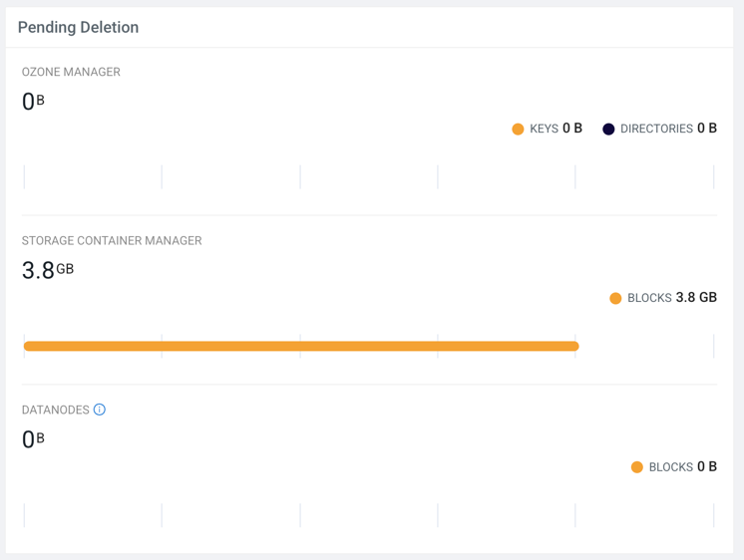This screenshot has height=560, width=744.
Task: Click the Pending Deletion card title
Action: tap(78, 27)
